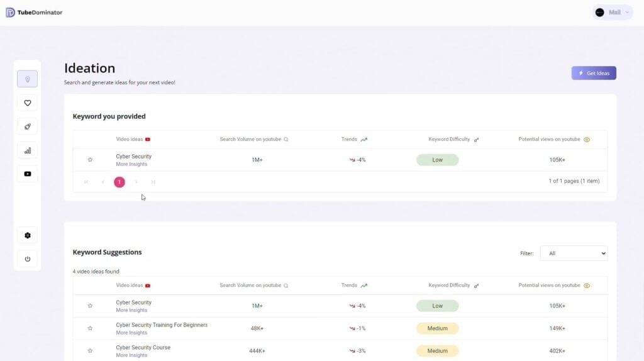644x361 pixels.
Task: Star Cyber Security Training For Beginners suggestion
Action: click(x=90, y=328)
